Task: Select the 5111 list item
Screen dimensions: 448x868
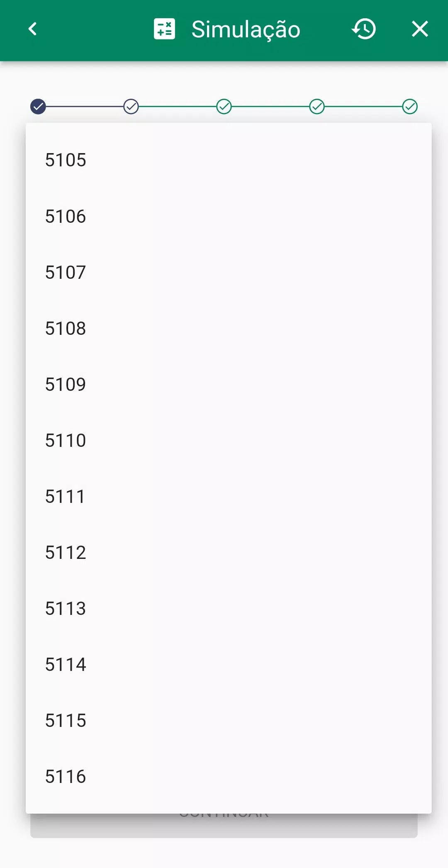Action: tap(229, 497)
